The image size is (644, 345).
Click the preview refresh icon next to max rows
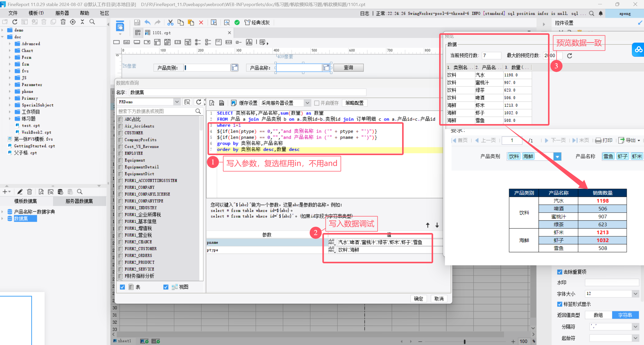pos(569,55)
